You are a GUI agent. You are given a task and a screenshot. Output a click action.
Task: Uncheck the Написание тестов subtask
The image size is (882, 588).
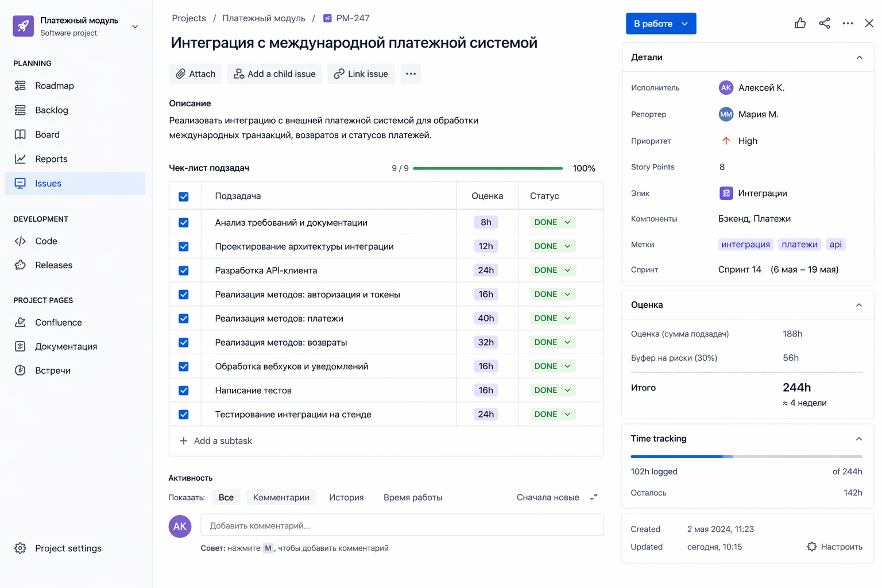(184, 390)
